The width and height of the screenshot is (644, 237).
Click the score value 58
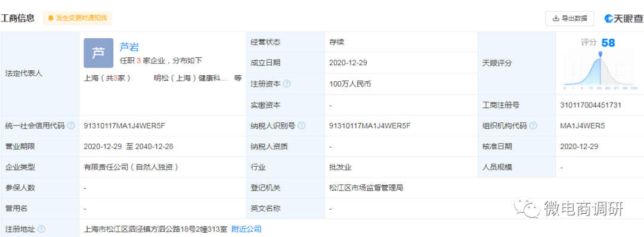608,43
